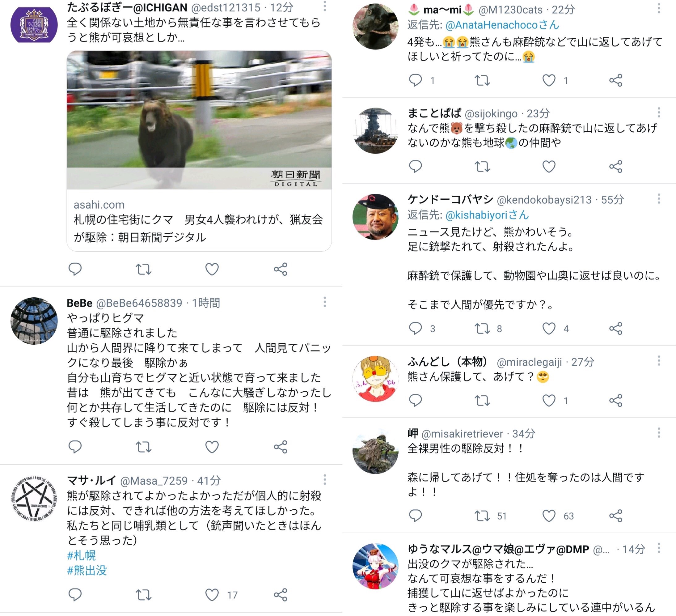Open the asahi.com bear article image
676x616 pixels.
[199, 120]
